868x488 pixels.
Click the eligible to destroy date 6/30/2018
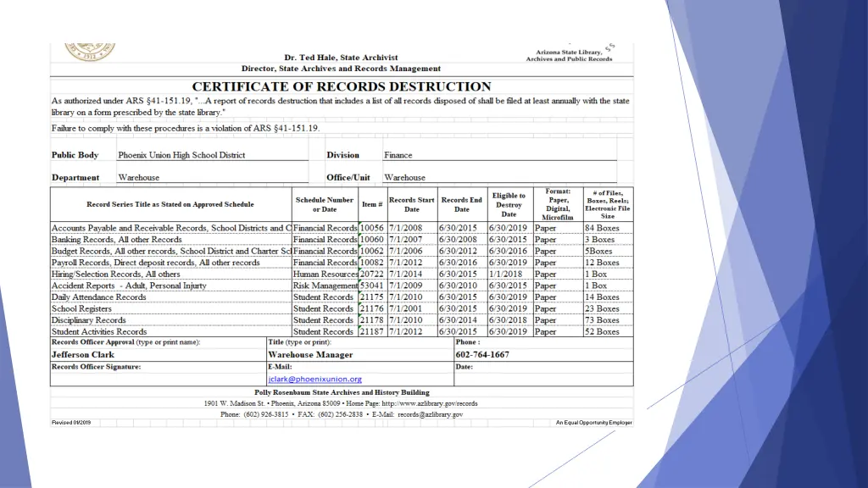click(508, 320)
